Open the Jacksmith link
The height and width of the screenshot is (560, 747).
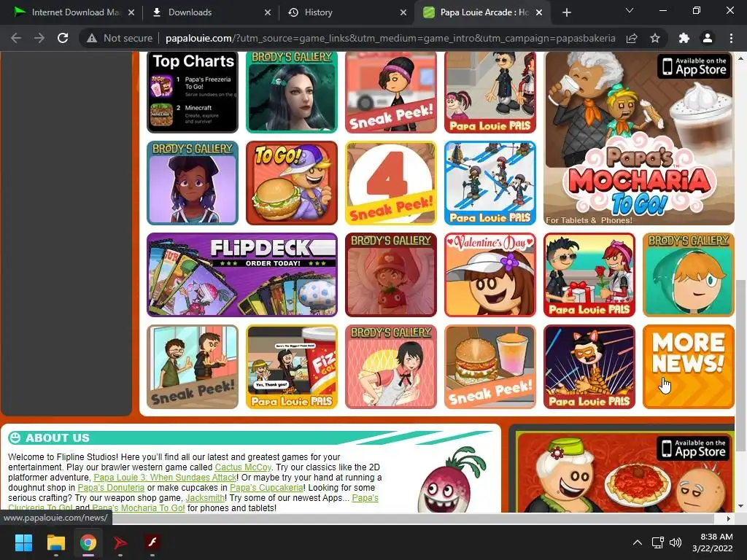205,497
